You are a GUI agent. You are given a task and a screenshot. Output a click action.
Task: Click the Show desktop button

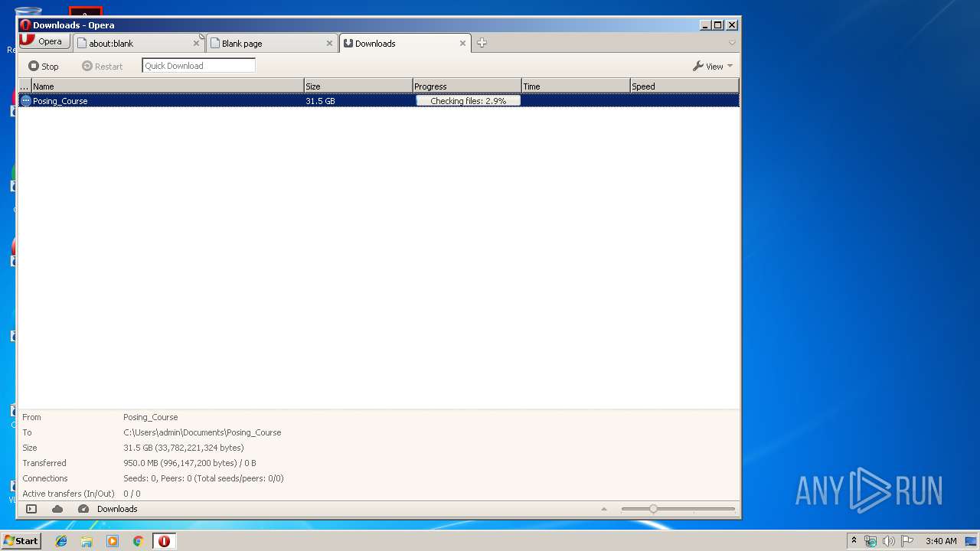pyautogui.click(x=972, y=541)
